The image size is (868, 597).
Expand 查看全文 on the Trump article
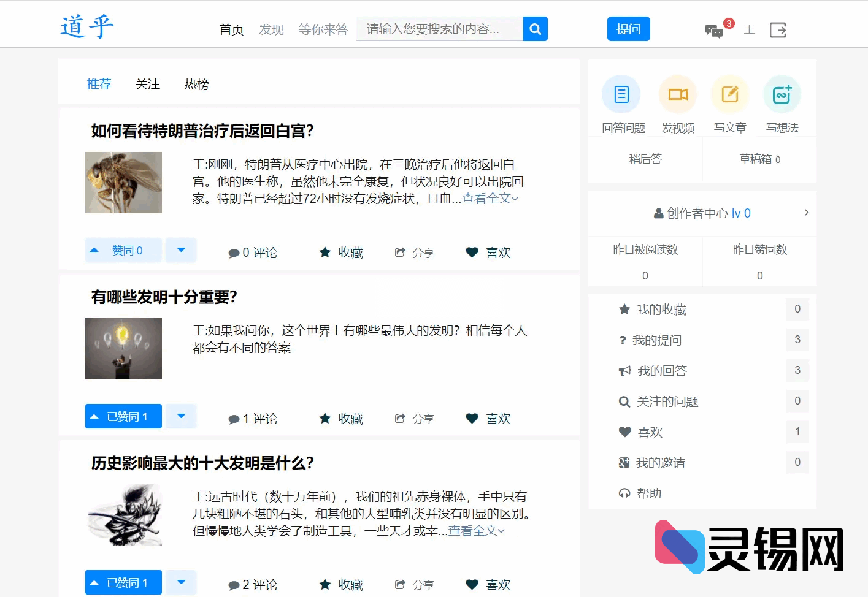point(485,198)
